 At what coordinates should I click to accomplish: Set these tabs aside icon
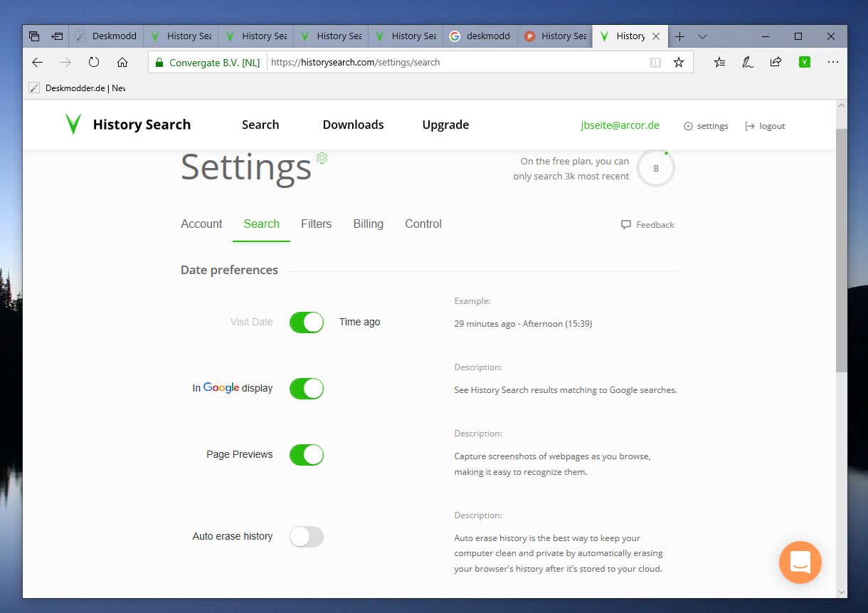tap(58, 36)
